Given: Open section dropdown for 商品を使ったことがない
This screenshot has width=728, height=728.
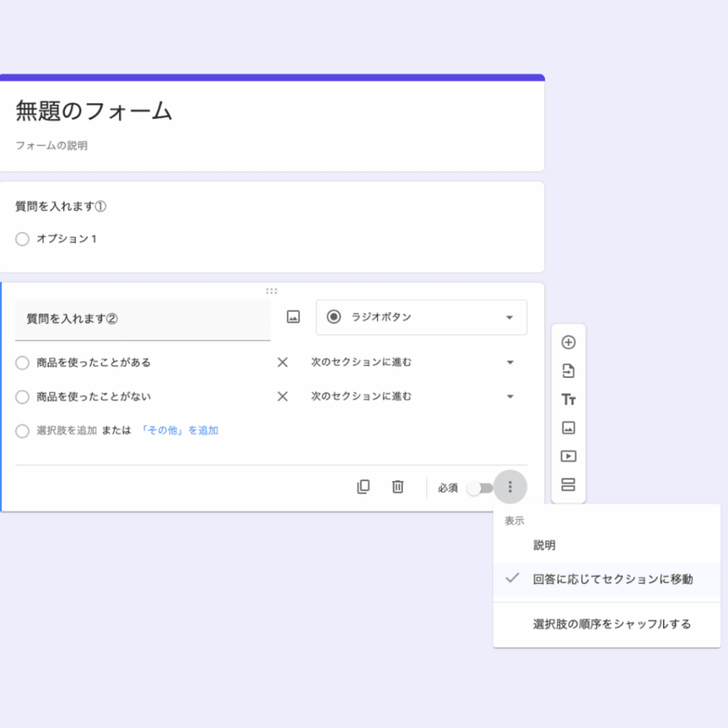Looking at the screenshot, I should click(412, 397).
